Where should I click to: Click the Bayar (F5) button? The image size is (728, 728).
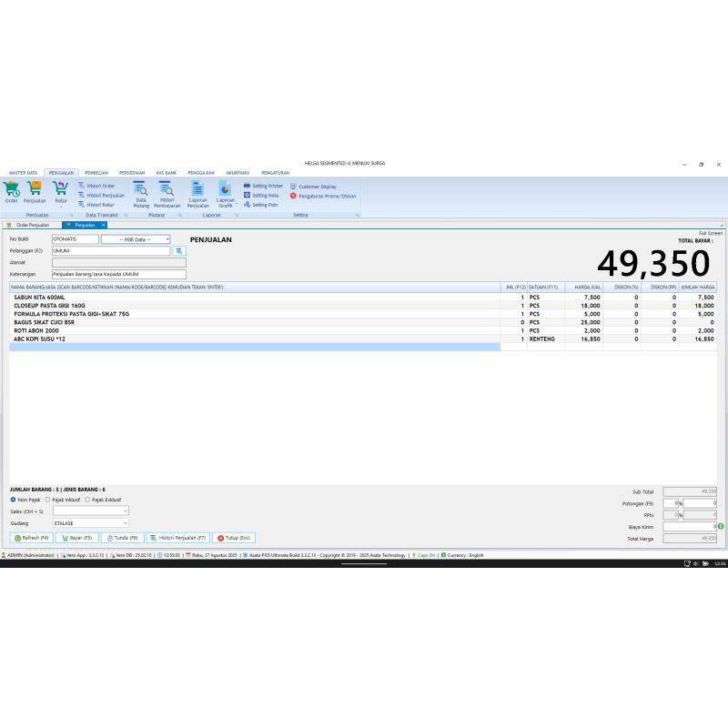click(x=76, y=538)
